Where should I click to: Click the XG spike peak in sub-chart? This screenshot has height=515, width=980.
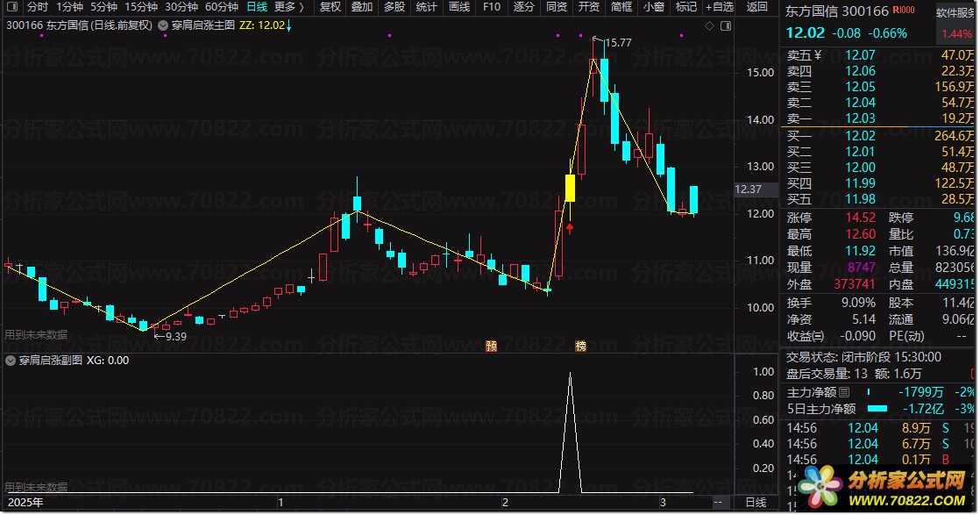[x=570, y=374]
